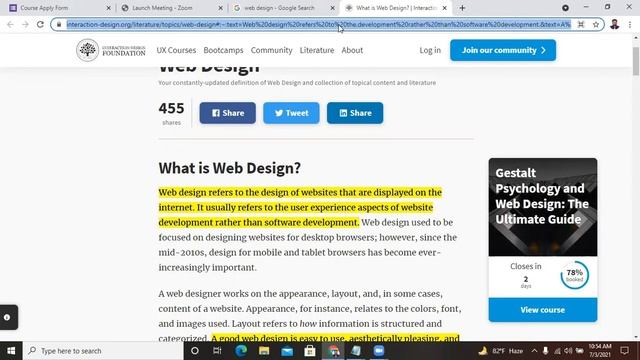The height and width of the screenshot is (360, 640).
Task: Click the 82°F Haze weather widget
Action: pyautogui.click(x=501, y=351)
